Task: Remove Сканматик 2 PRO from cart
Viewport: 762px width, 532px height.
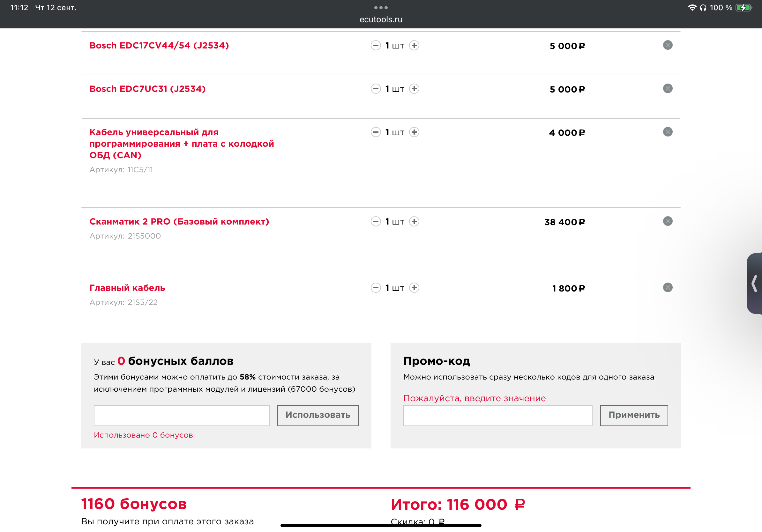Action: [668, 221]
